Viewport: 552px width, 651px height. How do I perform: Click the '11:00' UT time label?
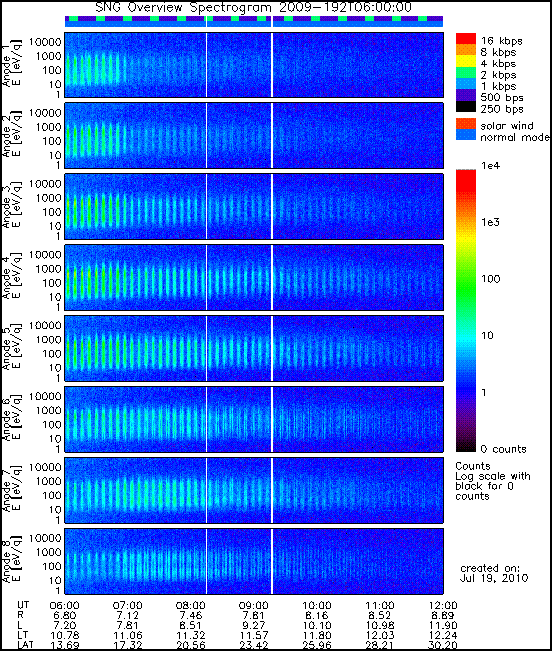pos(380,605)
